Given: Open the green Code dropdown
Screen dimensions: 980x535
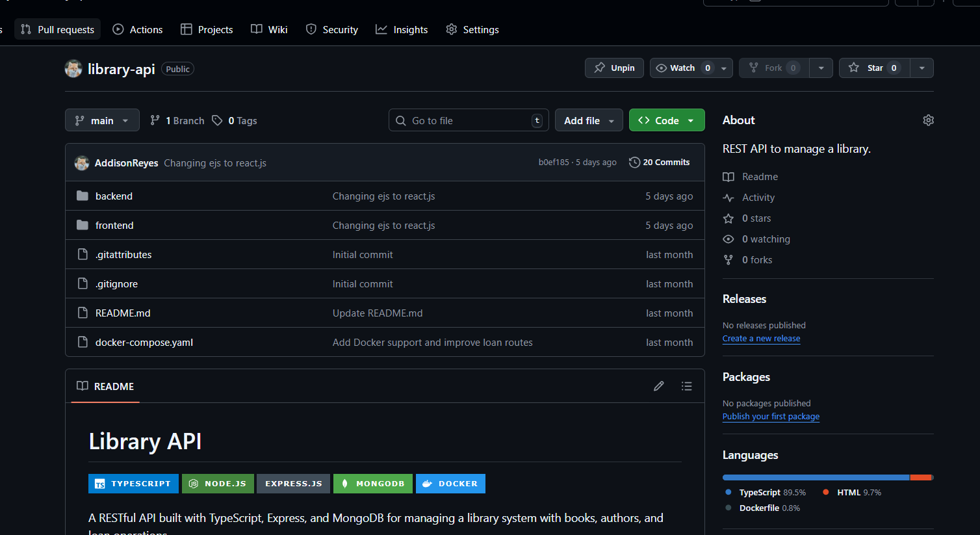Looking at the screenshot, I should pos(666,120).
